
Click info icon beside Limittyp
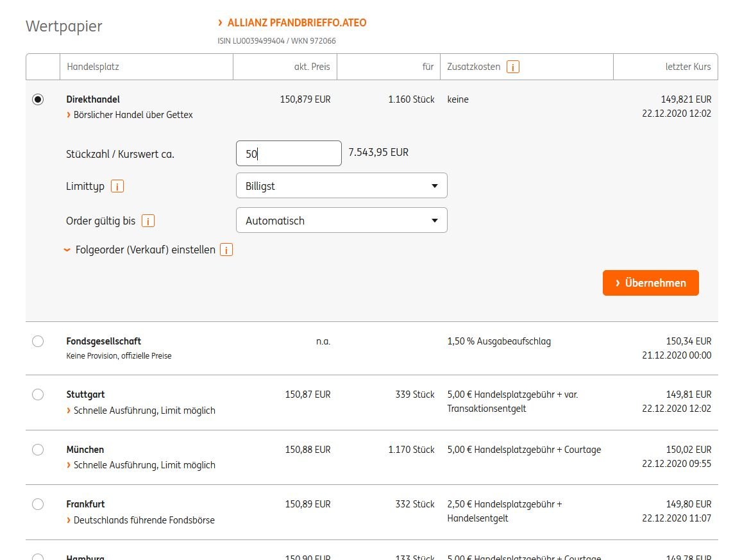(117, 187)
